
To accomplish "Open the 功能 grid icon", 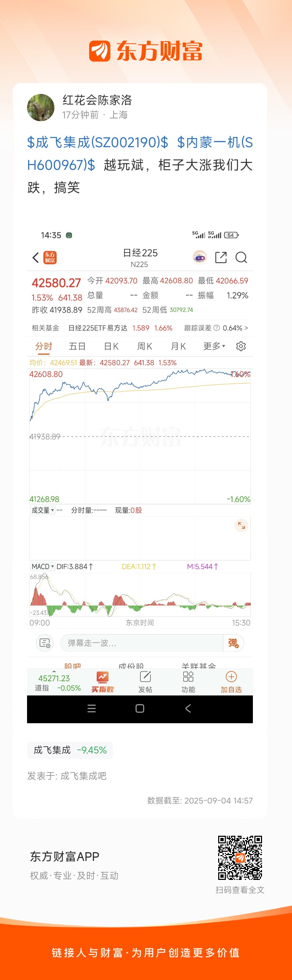I will point(189,682).
